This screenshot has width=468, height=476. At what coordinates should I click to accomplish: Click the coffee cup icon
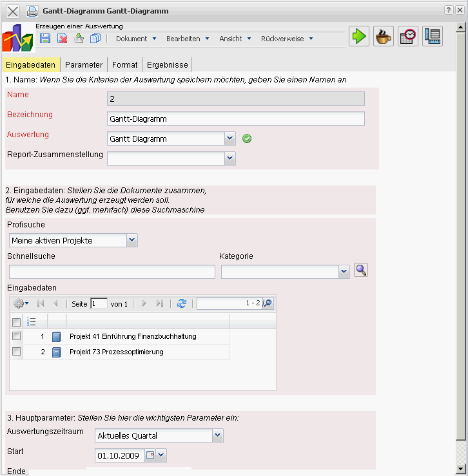click(384, 37)
